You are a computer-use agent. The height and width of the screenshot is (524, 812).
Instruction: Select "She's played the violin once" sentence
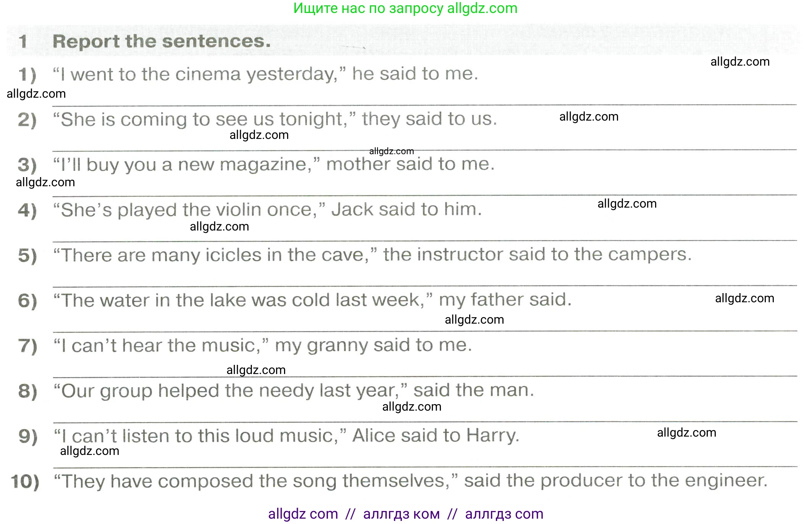click(x=267, y=210)
